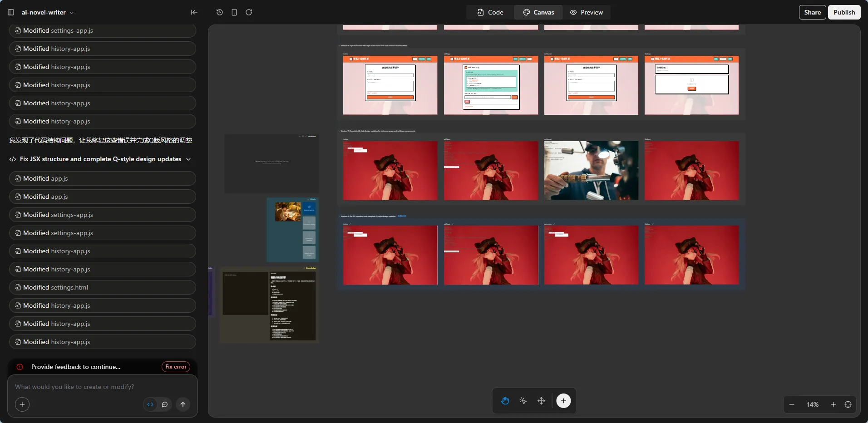Viewport: 868px width, 423px height.
Task: Open version history clock icon
Action: pos(220,12)
